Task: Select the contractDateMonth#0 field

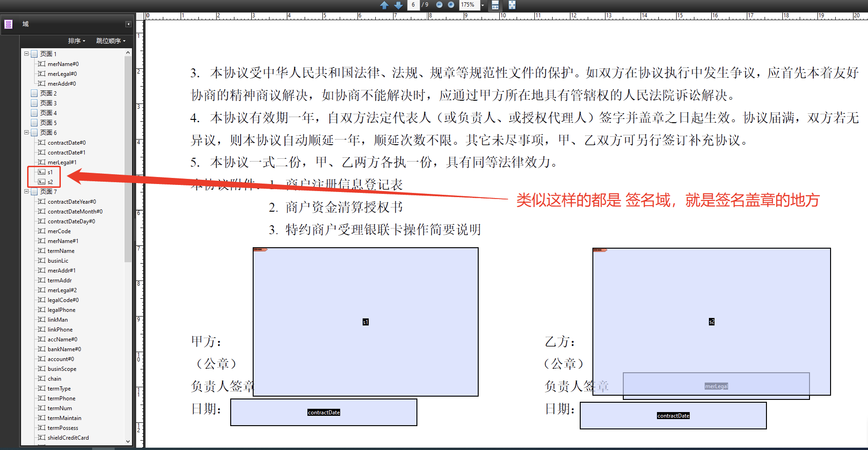Action: (75, 212)
